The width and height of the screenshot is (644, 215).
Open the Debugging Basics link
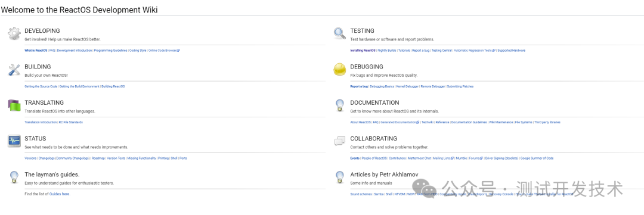click(382, 86)
